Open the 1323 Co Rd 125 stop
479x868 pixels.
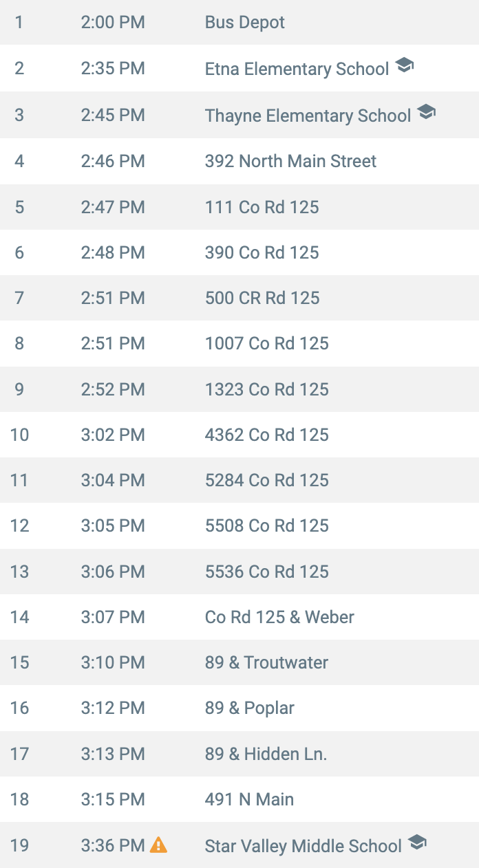click(x=239, y=389)
